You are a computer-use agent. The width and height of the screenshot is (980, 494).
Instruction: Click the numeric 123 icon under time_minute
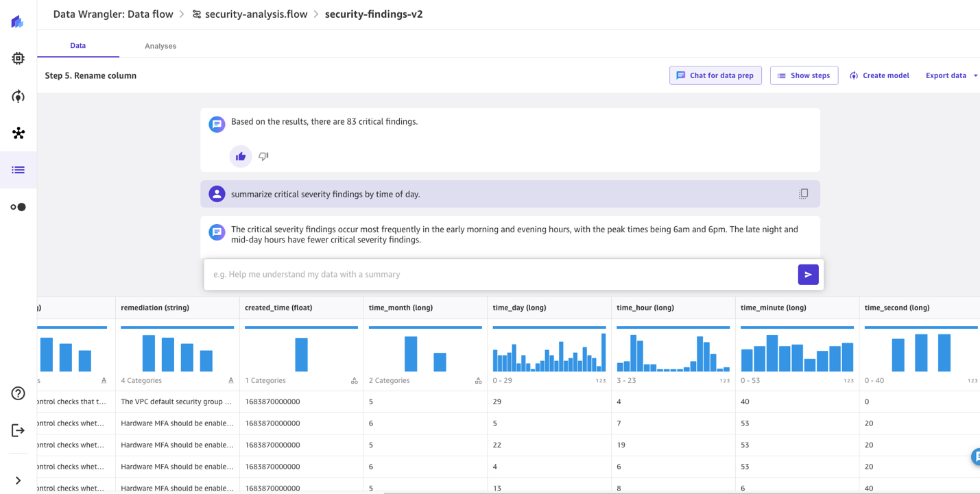click(x=849, y=381)
